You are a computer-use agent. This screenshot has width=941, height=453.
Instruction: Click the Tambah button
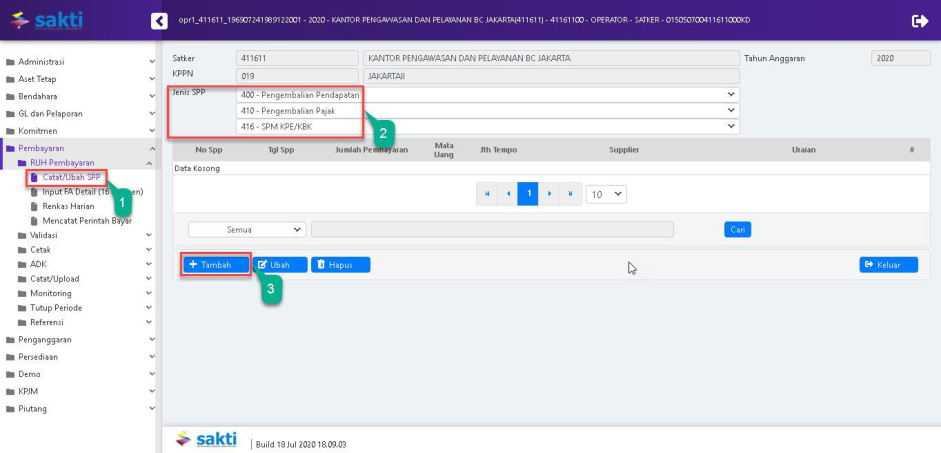tap(216, 265)
